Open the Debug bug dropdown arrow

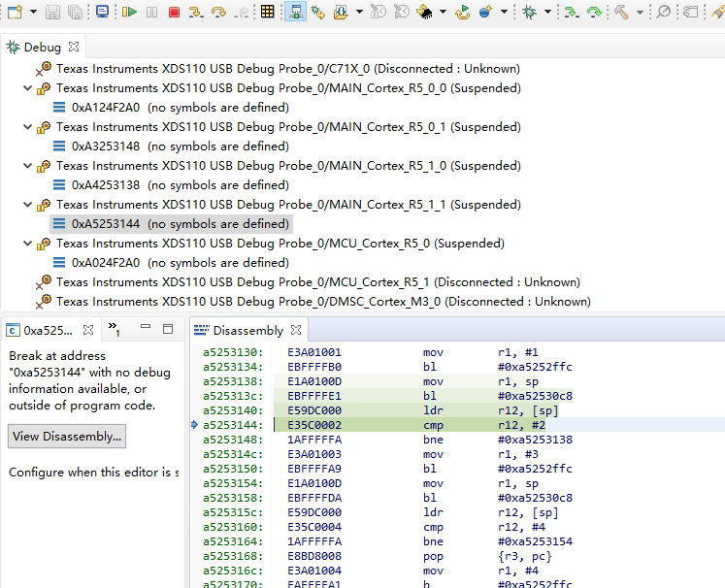[547, 12]
